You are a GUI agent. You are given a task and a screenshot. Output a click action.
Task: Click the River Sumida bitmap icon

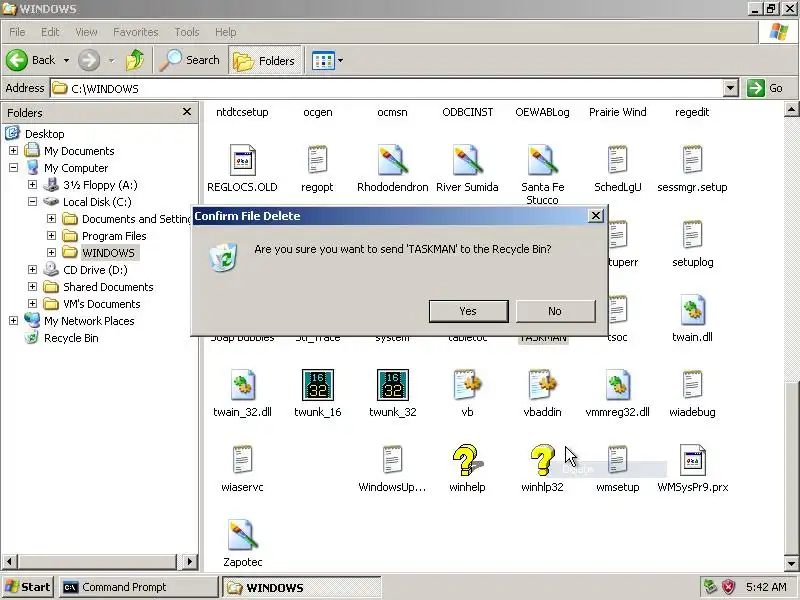(x=467, y=160)
